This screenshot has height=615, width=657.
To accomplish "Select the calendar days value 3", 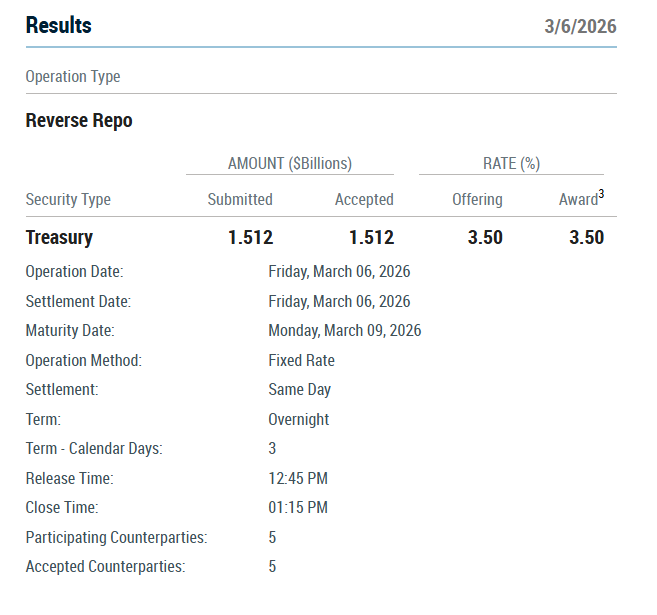I will [272, 449].
